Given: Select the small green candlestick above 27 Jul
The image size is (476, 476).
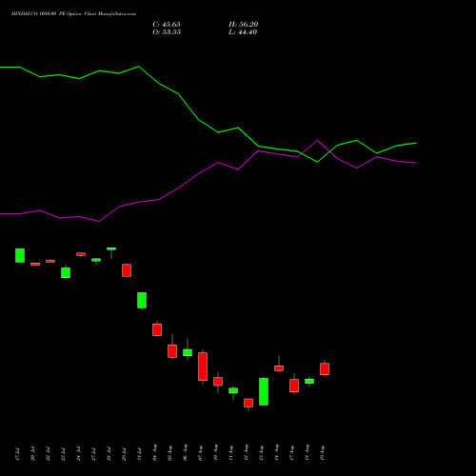Looking at the screenshot, I should tap(96, 260).
